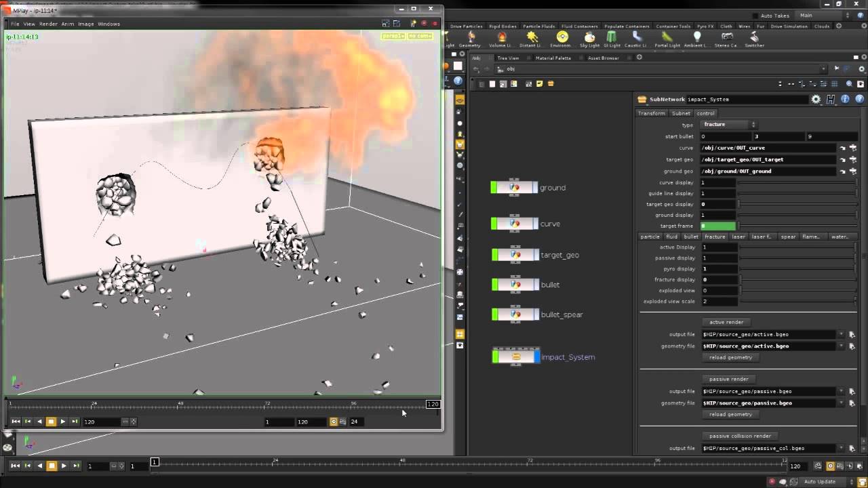Viewport: 868px width, 488px height.
Task: Select the Distant Light shelf tool
Action: tap(532, 39)
